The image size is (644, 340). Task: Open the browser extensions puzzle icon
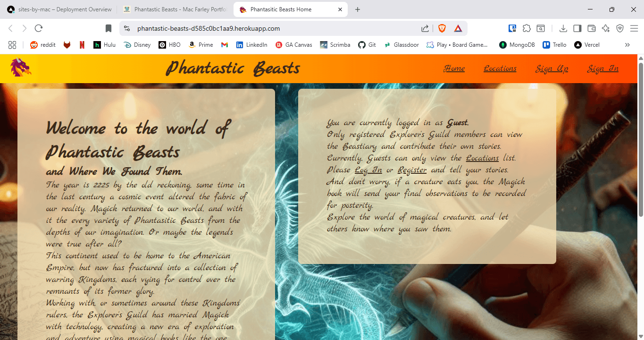coord(527,28)
